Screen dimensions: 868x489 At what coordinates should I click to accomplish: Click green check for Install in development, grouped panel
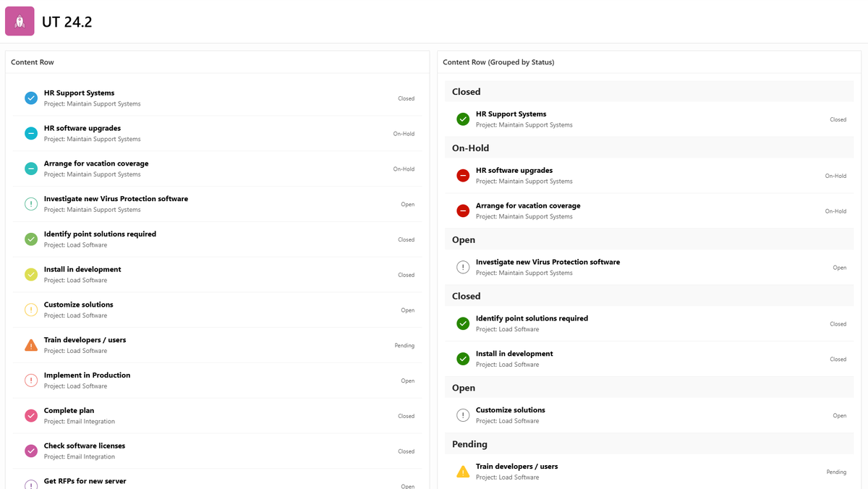tap(463, 359)
